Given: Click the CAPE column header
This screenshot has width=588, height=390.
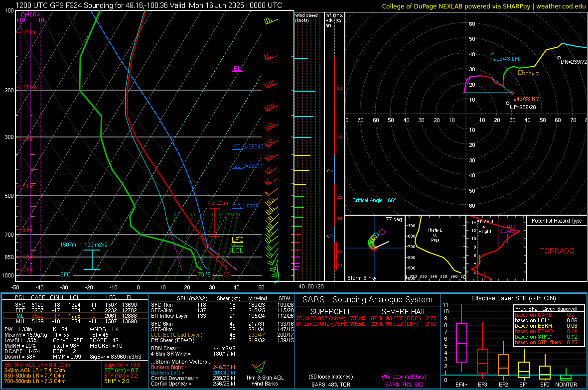Looking at the screenshot, I should click(38, 298).
